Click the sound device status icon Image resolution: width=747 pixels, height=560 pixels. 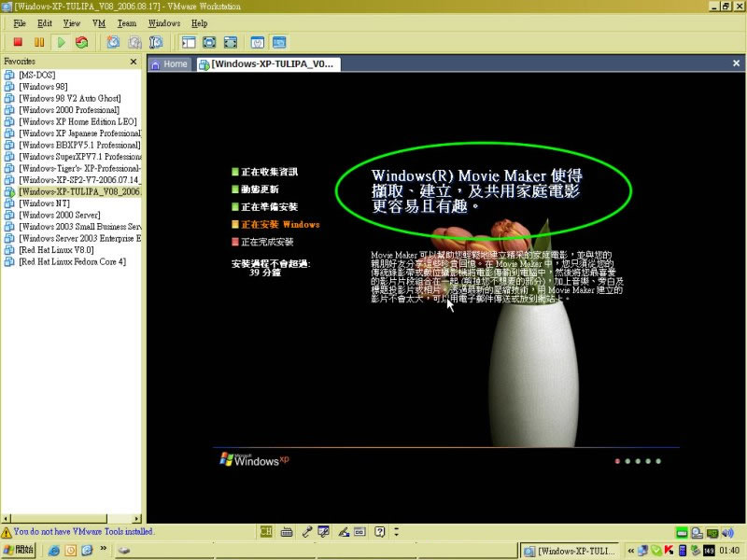point(727,533)
